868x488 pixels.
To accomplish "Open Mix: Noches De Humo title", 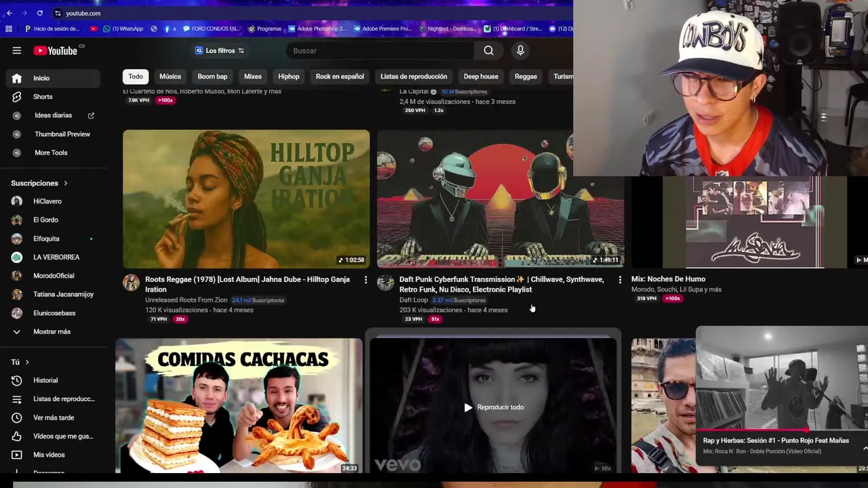I will tap(668, 279).
